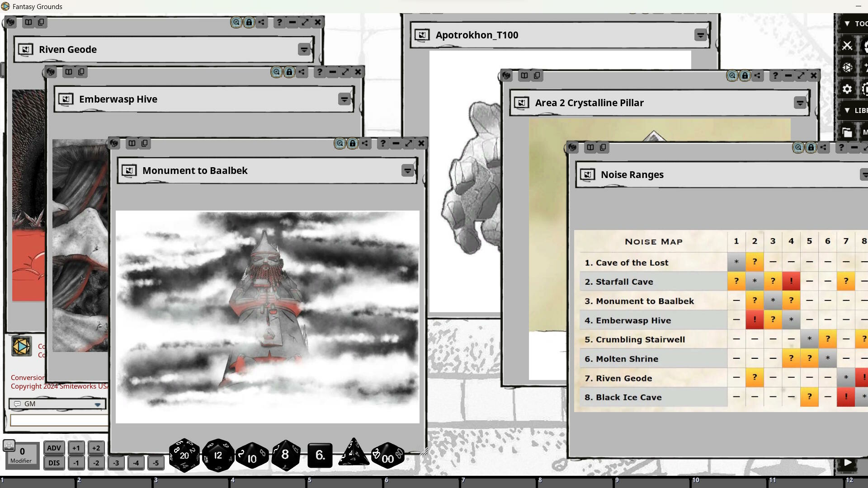Roll the d8 die
This screenshot has width=868, height=488.
[x=286, y=455]
